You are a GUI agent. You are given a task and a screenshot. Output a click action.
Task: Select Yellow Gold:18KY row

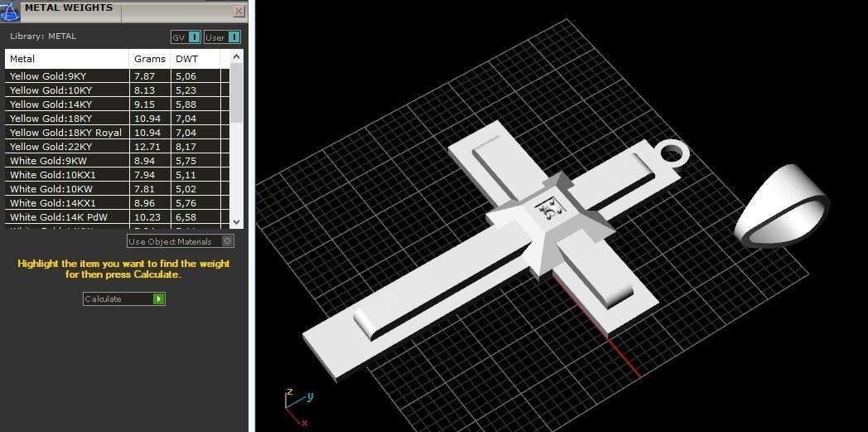coord(117,119)
